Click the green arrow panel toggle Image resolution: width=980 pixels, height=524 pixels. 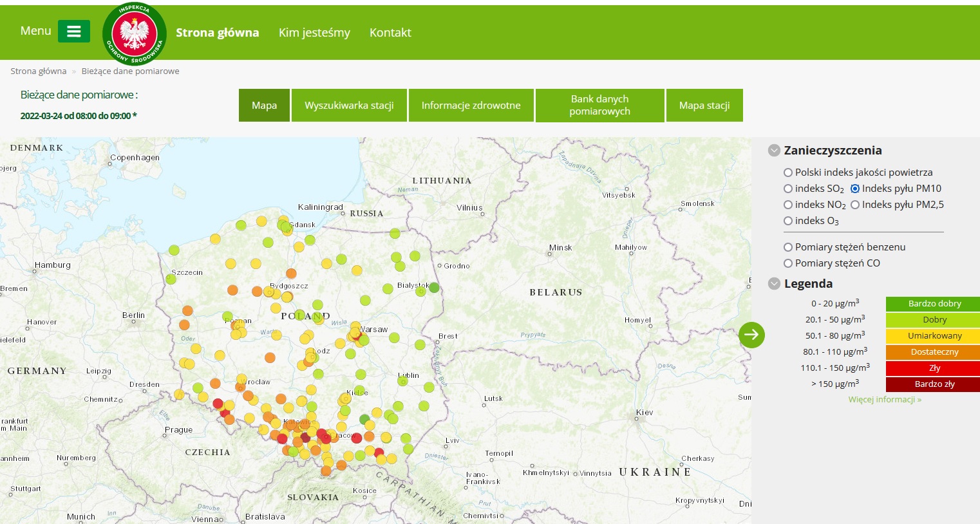point(751,335)
